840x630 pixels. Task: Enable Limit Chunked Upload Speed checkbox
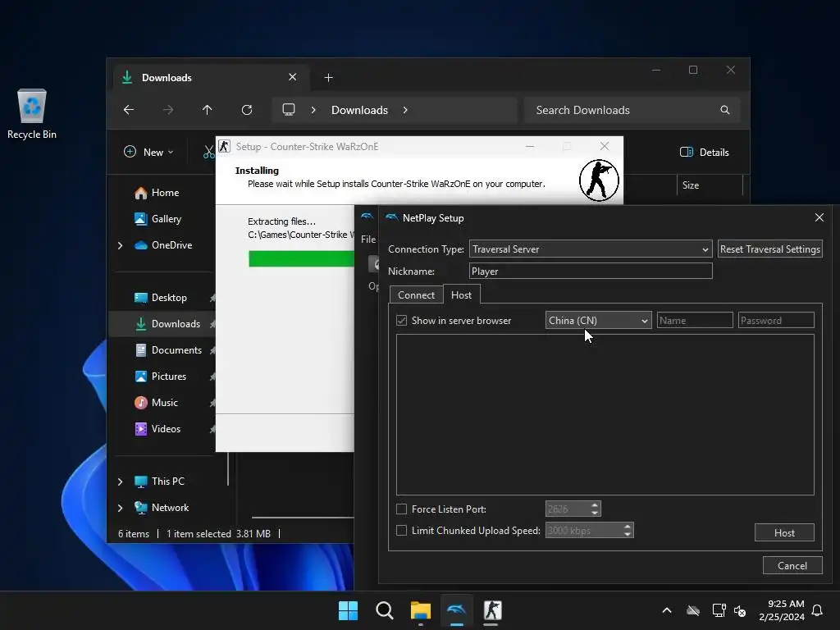pos(401,531)
